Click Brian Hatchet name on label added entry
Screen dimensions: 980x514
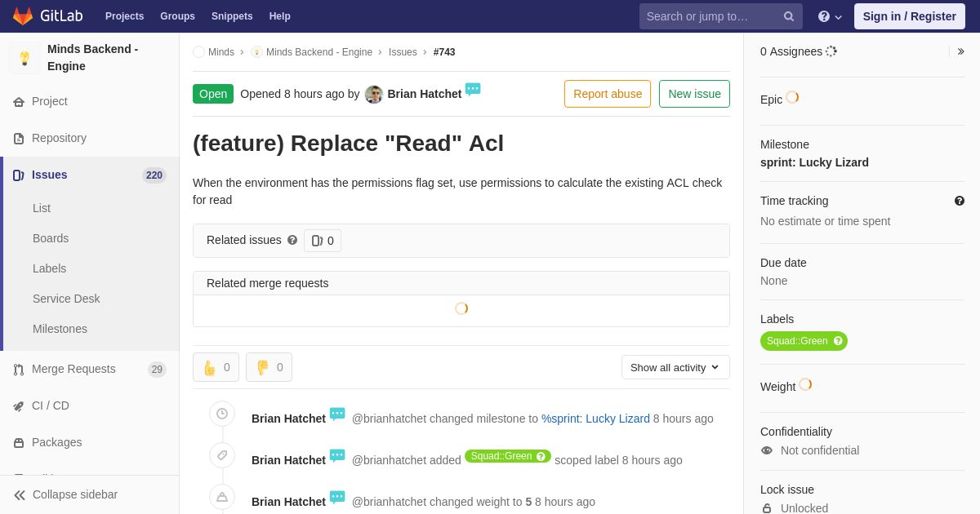coord(288,460)
